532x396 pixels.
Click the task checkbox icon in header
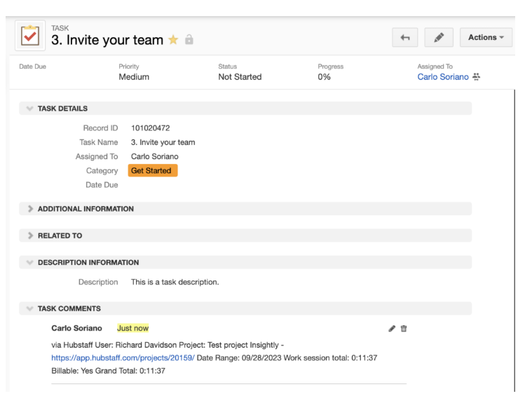[x=29, y=36]
